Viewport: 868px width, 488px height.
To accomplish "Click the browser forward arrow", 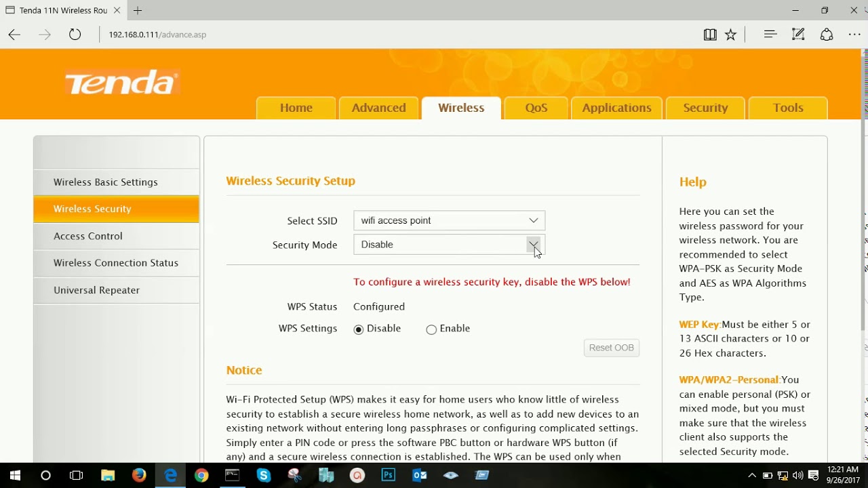I will pos(45,35).
